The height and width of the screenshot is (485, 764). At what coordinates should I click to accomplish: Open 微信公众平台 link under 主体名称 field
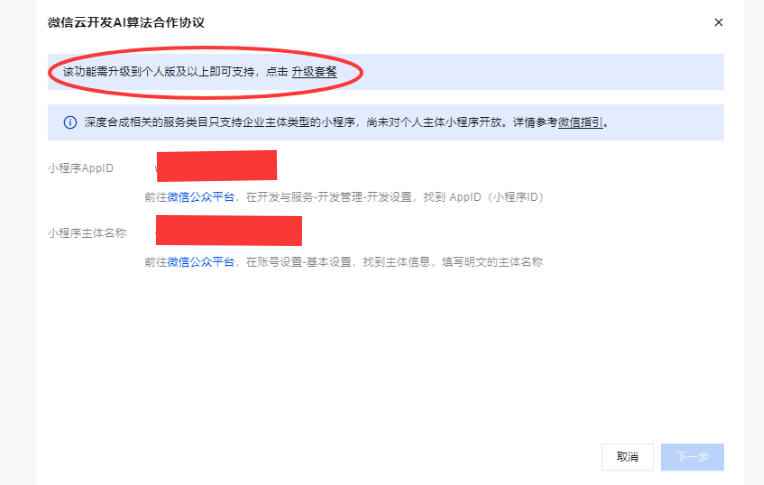(x=201, y=262)
